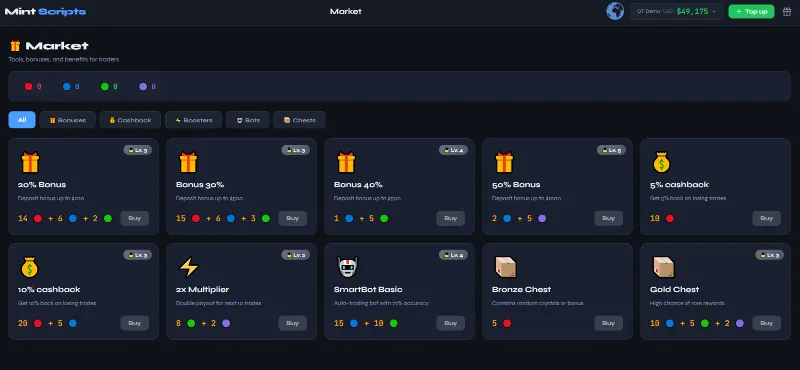Image resolution: width=800 pixels, height=370 pixels.
Task: Buy the 10% cashback item
Action: [x=135, y=323]
